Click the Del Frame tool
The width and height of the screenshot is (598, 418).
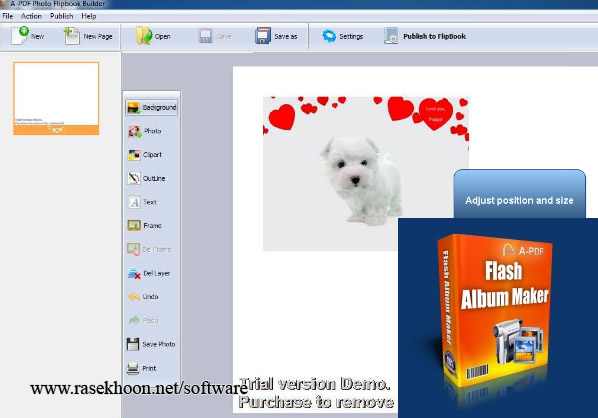(149, 249)
